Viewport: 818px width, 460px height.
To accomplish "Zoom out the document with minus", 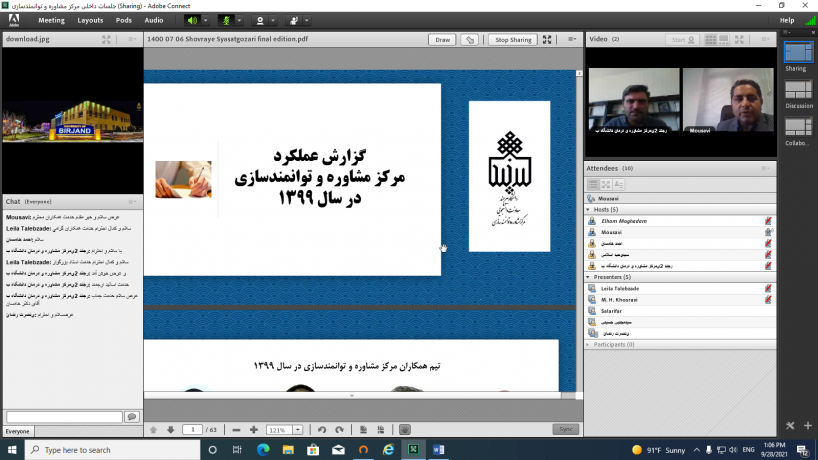I will pyautogui.click(x=236, y=430).
